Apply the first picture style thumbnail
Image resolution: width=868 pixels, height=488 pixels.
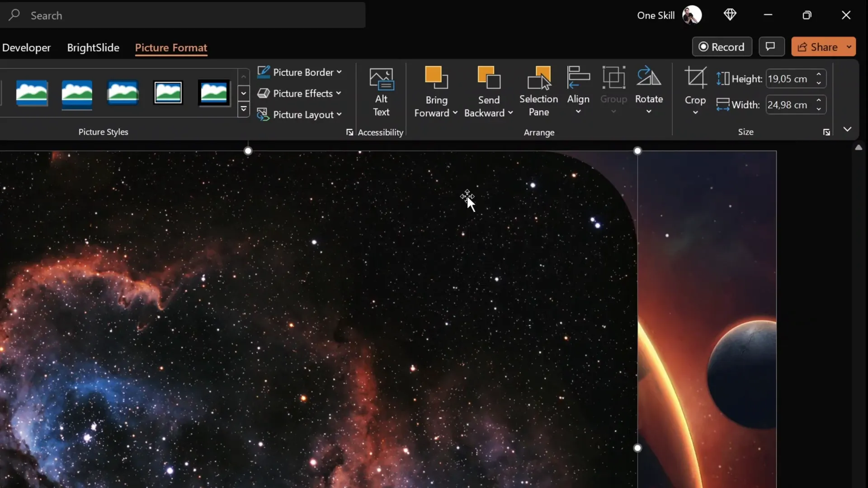pos(32,93)
